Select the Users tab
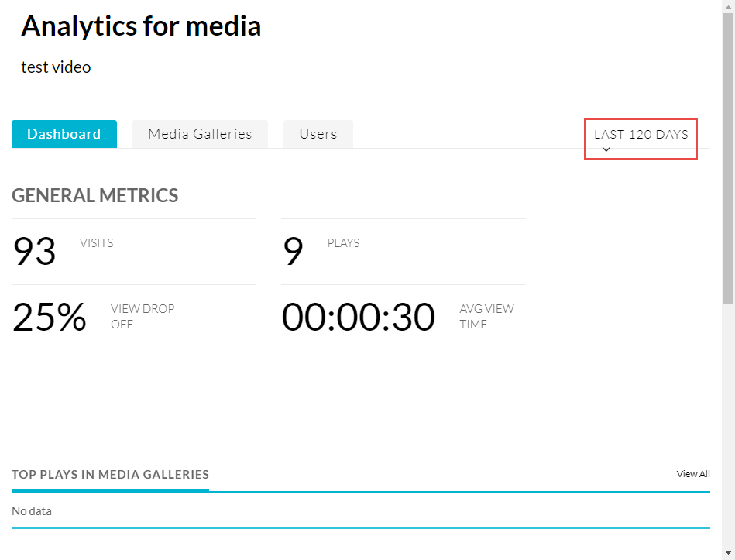Viewport: 735px width, 560px height. point(318,134)
